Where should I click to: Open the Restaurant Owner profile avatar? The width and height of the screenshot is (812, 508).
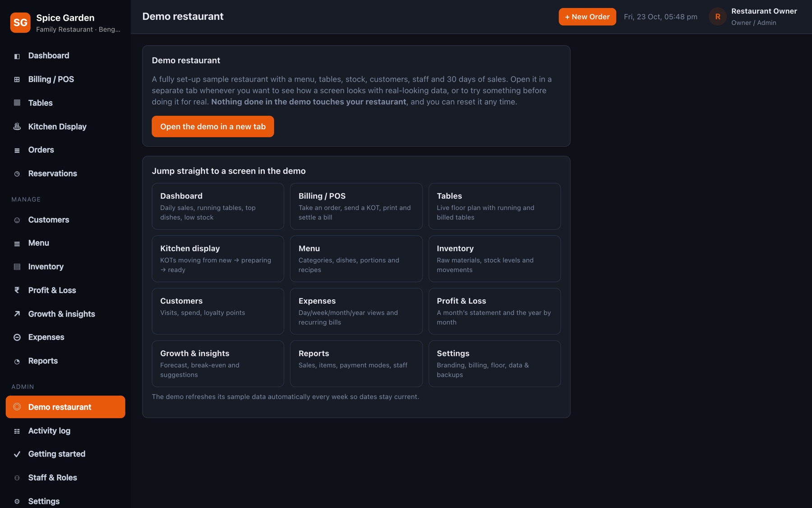718,17
